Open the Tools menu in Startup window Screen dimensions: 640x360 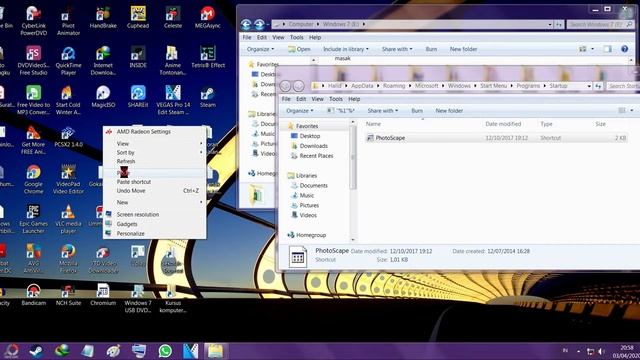pos(336,99)
